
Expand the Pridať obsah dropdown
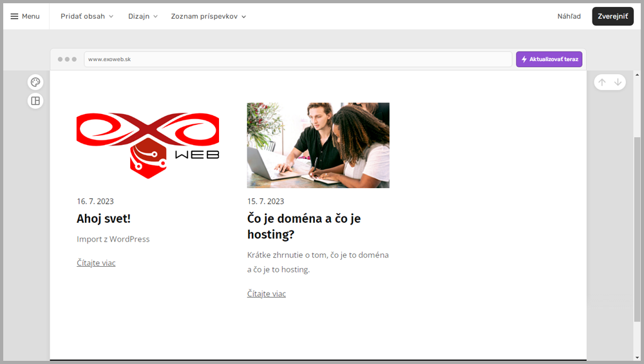point(87,17)
